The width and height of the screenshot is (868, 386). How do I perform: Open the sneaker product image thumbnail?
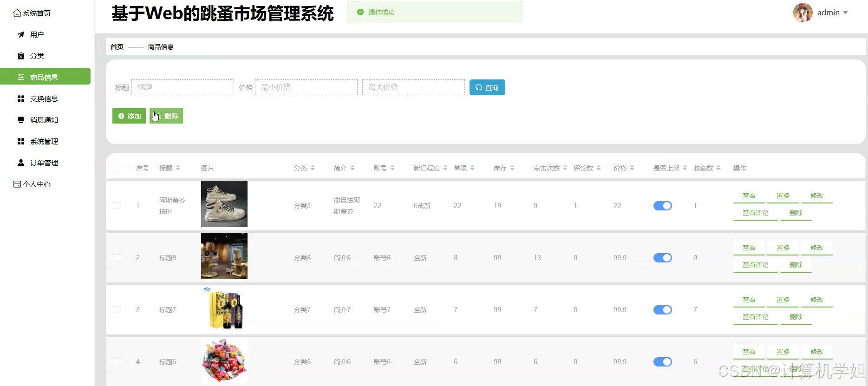click(224, 204)
